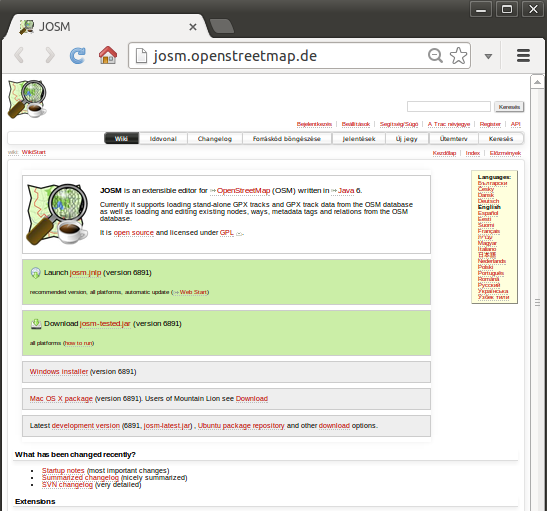This screenshot has height=511, width=547.
Task: Go forward with the browser forward arrow
Action: coord(50,55)
